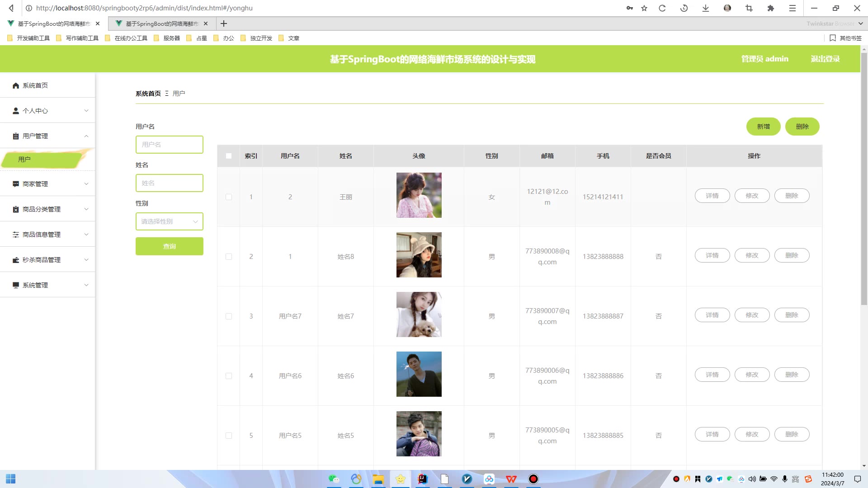Check the row checkbox for user 王丽
This screenshot has height=488, width=868.
point(229,197)
